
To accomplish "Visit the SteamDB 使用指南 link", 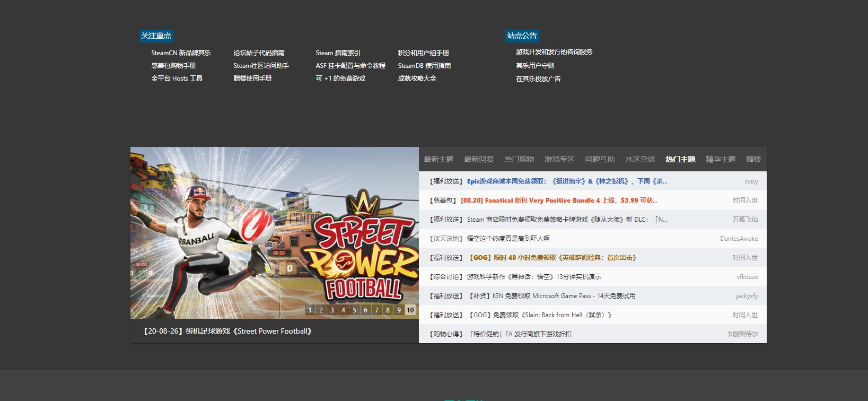I will (x=424, y=66).
